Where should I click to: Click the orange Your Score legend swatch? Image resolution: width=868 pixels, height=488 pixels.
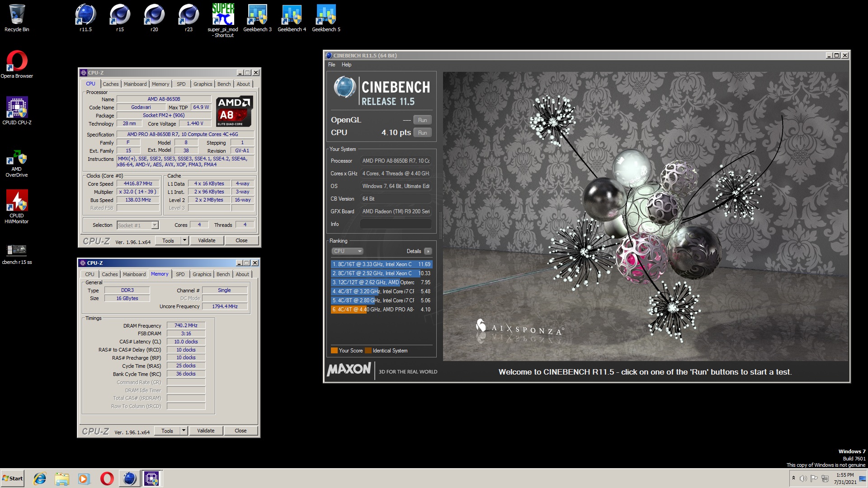(334, 351)
